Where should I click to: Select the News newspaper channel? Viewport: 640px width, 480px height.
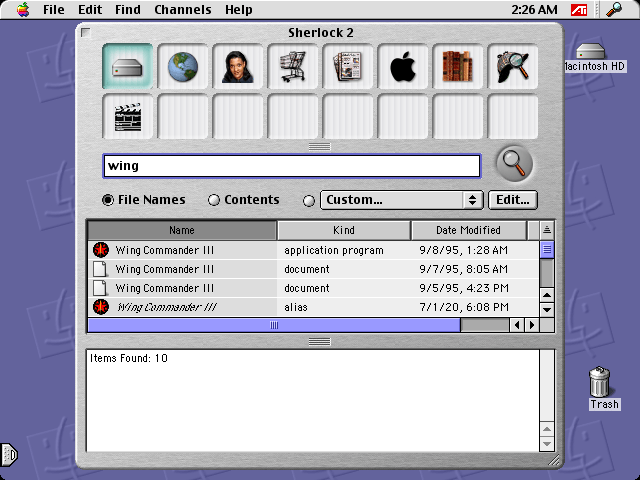(x=347, y=67)
